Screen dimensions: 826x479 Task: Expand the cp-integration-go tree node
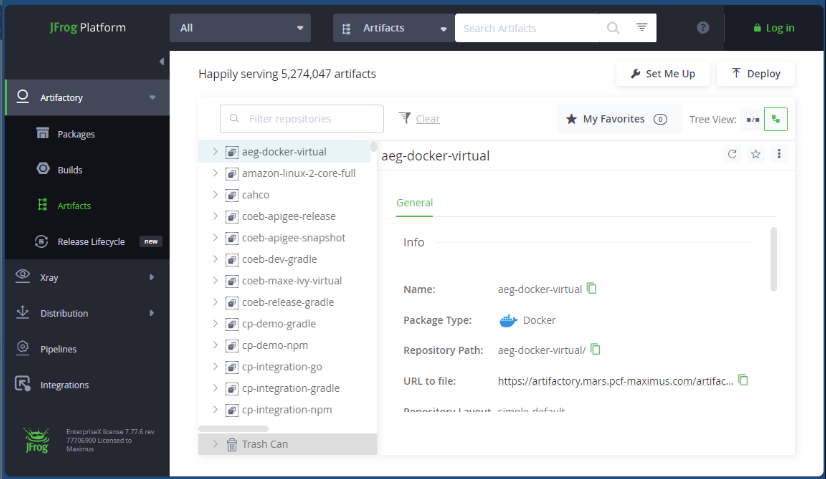click(215, 367)
